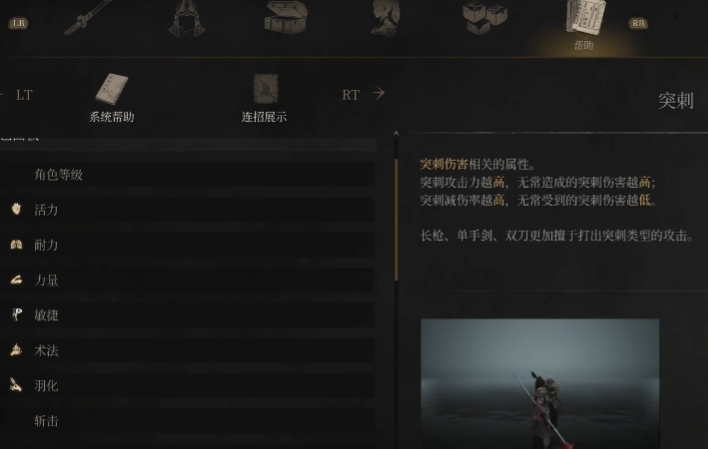Select the 帮助 scroll book icon
The width and height of the screenshot is (708, 449).
tap(584, 18)
